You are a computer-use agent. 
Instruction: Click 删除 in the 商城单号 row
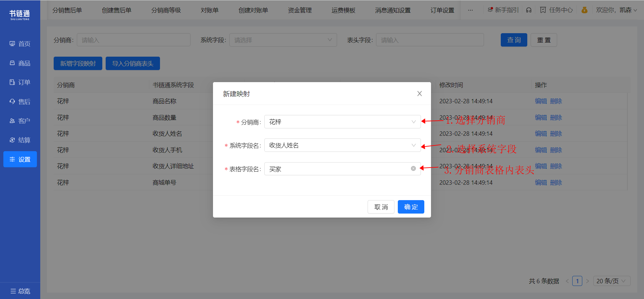coord(556,182)
